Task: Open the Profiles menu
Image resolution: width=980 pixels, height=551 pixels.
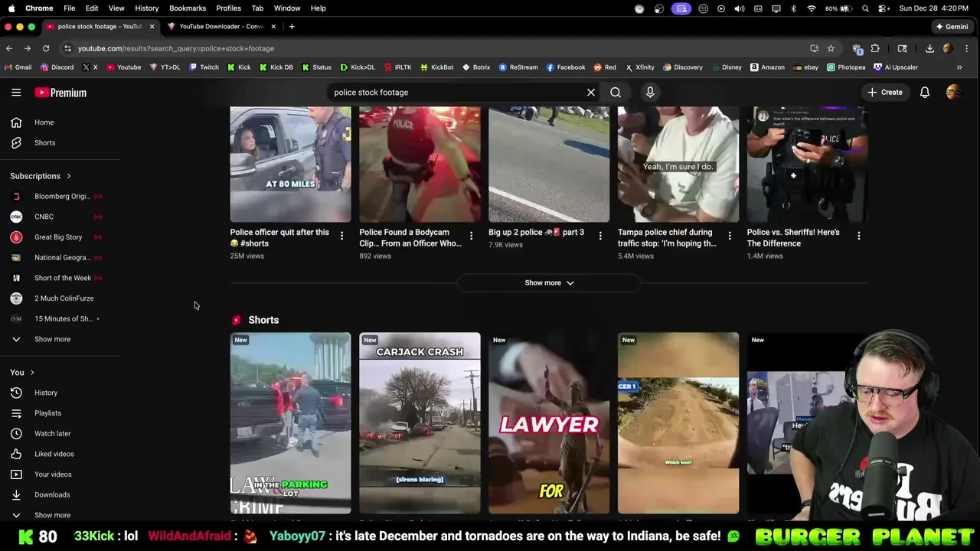Action: pos(228,8)
